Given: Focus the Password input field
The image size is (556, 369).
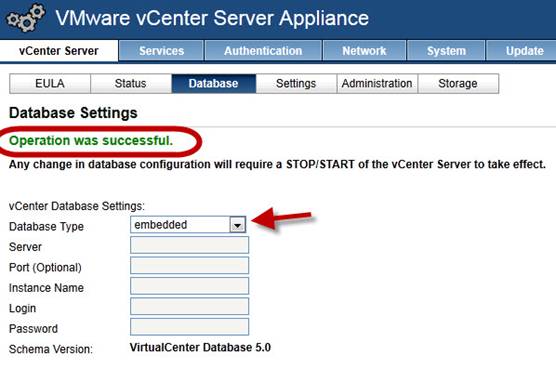Looking at the screenshot, I should click(x=189, y=327).
